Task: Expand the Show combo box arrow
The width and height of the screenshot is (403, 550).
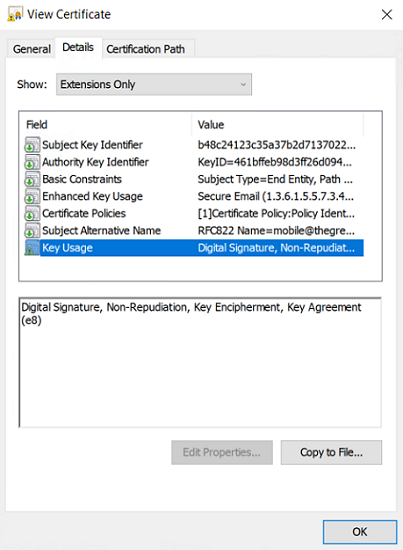Action: [x=243, y=85]
